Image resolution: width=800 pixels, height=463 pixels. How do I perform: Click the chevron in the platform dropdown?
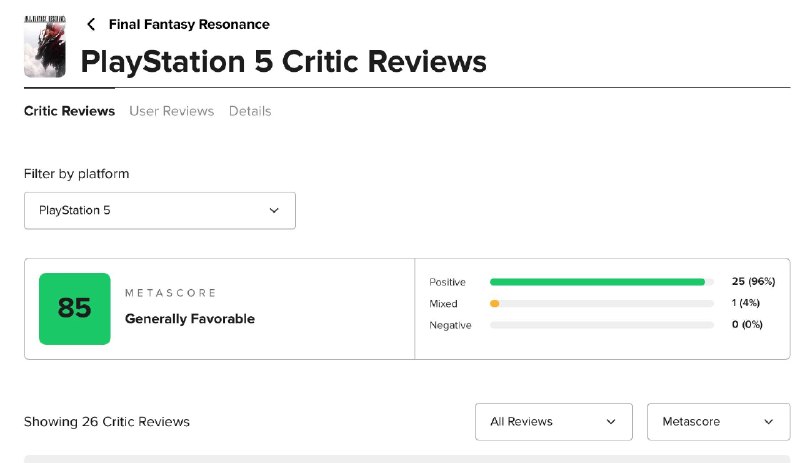pos(274,210)
